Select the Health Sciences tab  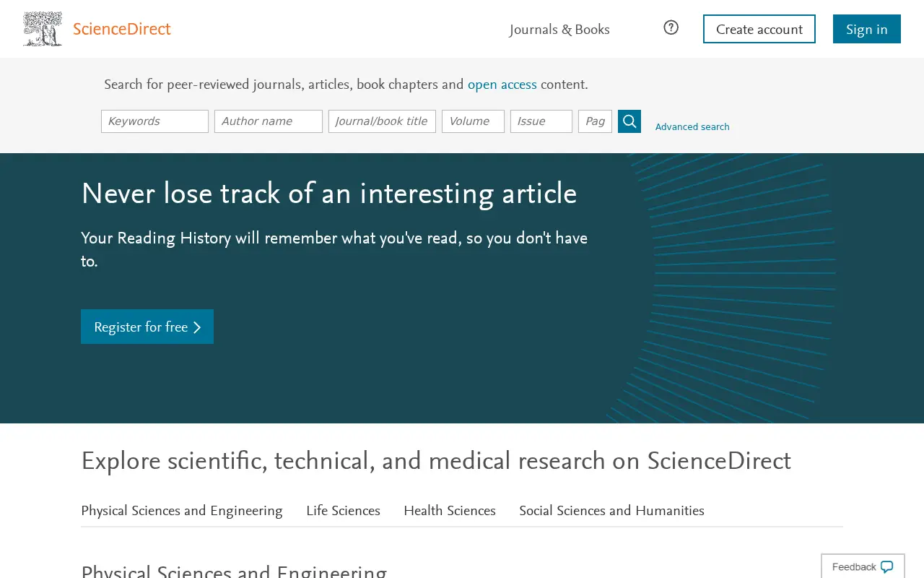[x=450, y=511]
